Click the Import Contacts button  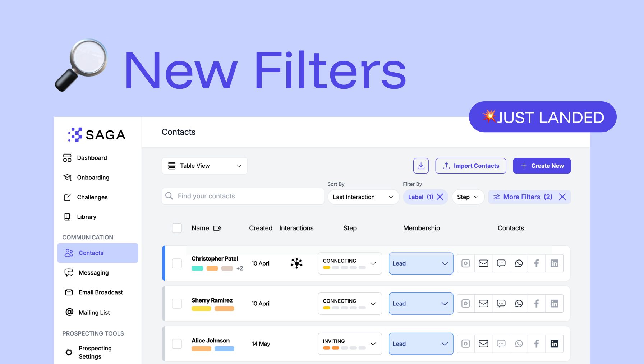tap(470, 166)
